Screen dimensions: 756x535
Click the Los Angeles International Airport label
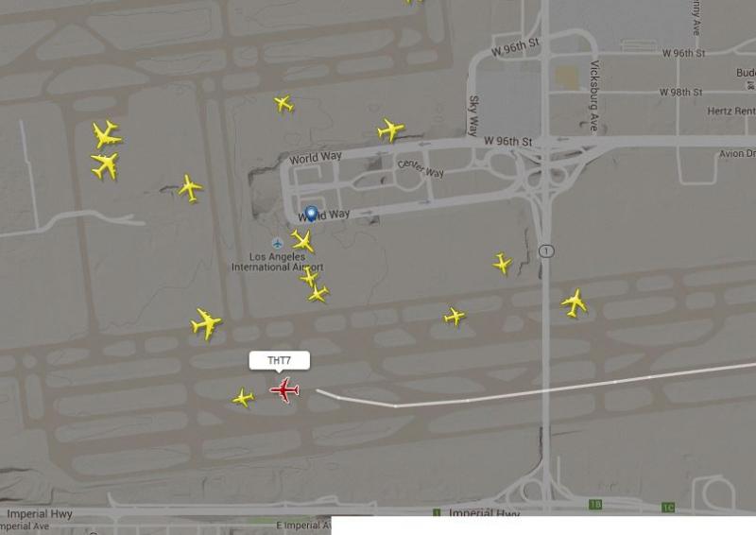(277, 262)
